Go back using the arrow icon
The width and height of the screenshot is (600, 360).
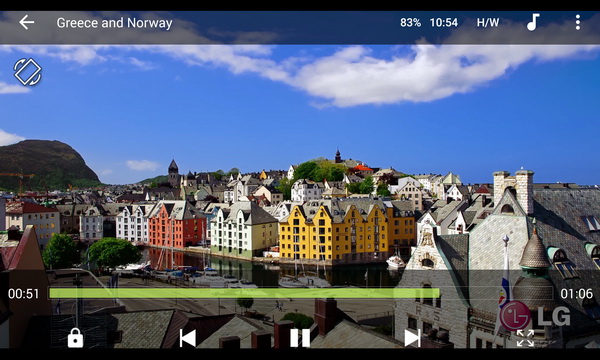[27, 23]
